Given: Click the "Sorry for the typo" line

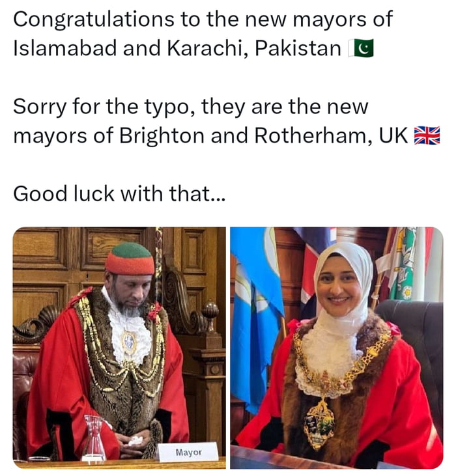Looking at the screenshot, I should [190, 107].
